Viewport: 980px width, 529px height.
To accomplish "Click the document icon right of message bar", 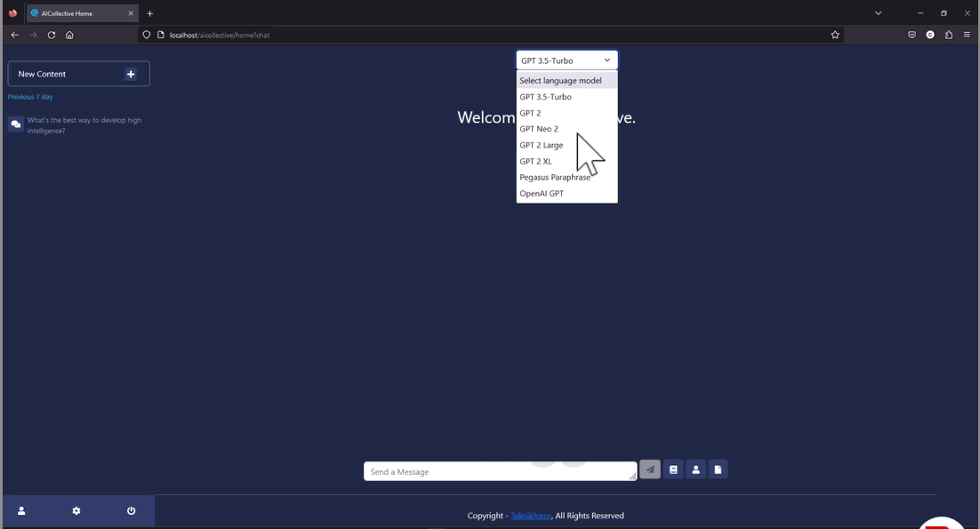I will click(718, 469).
